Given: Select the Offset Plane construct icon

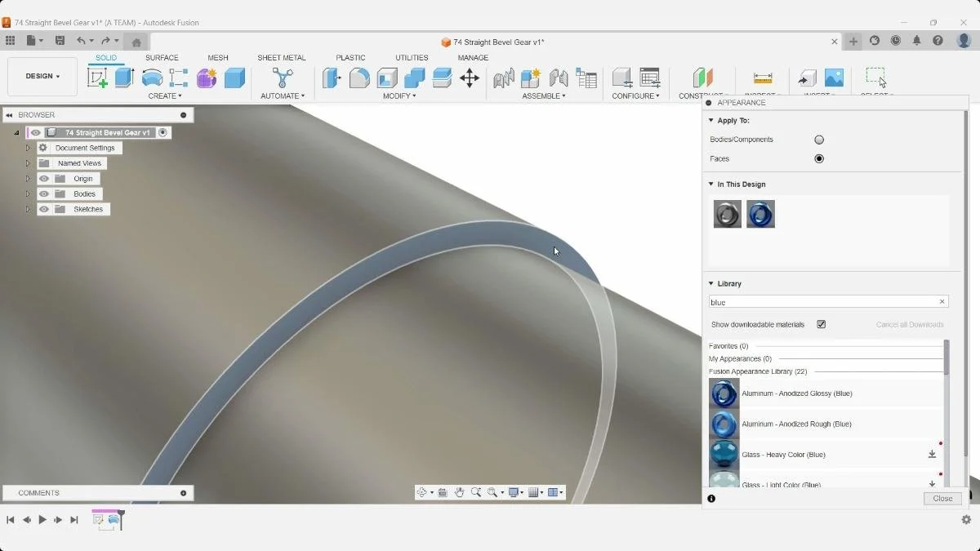Looking at the screenshot, I should coord(702,78).
